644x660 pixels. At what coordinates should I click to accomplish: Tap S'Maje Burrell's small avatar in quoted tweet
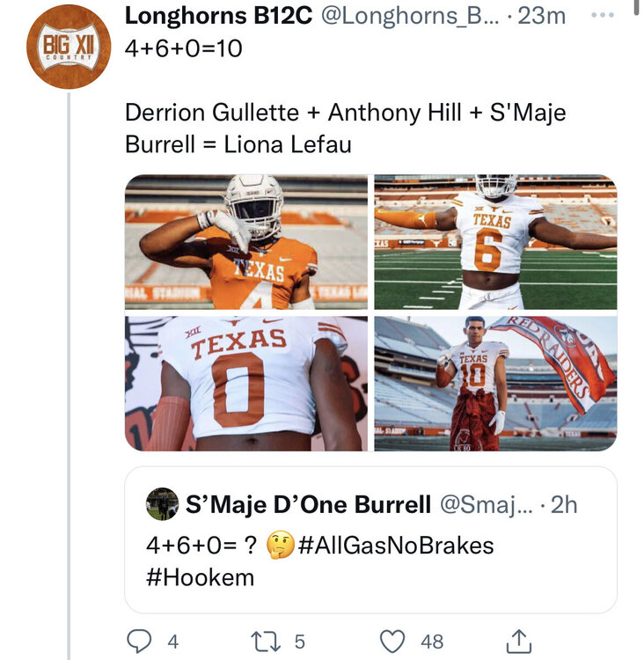click(x=163, y=504)
